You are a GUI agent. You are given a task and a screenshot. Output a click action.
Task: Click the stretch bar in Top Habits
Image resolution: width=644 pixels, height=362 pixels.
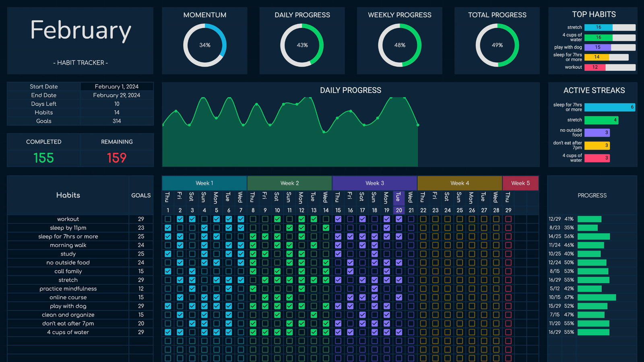point(599,27)
